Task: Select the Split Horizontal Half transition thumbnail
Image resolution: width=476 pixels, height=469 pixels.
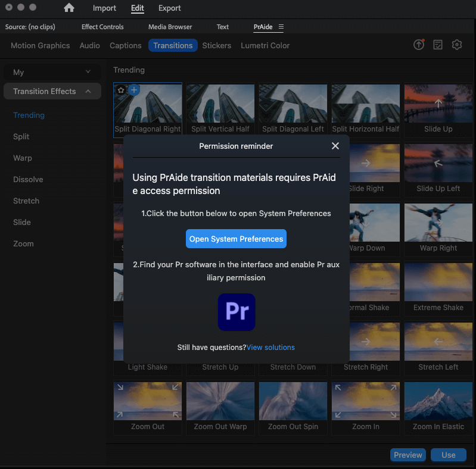Action: (x=366, y=104)
